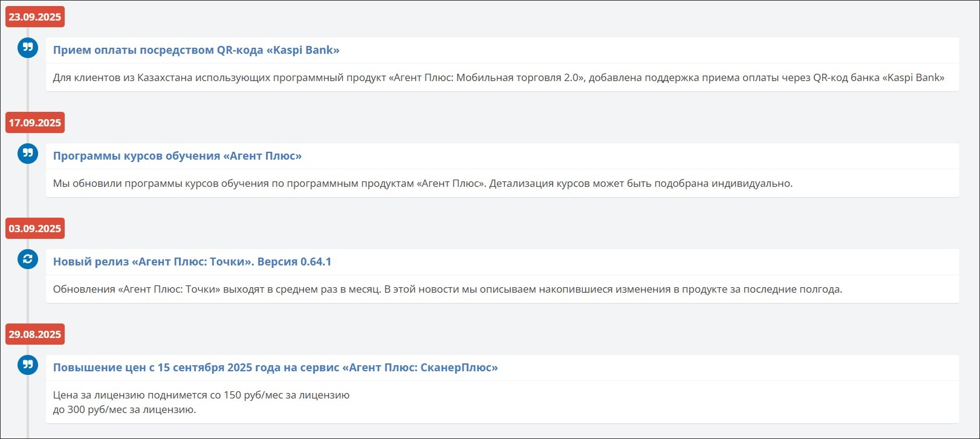980x439 pixels.
Task: Click the line «Цена за лицензию поднимется со 150 руб/мес»
Action: [x=201, y=395]
